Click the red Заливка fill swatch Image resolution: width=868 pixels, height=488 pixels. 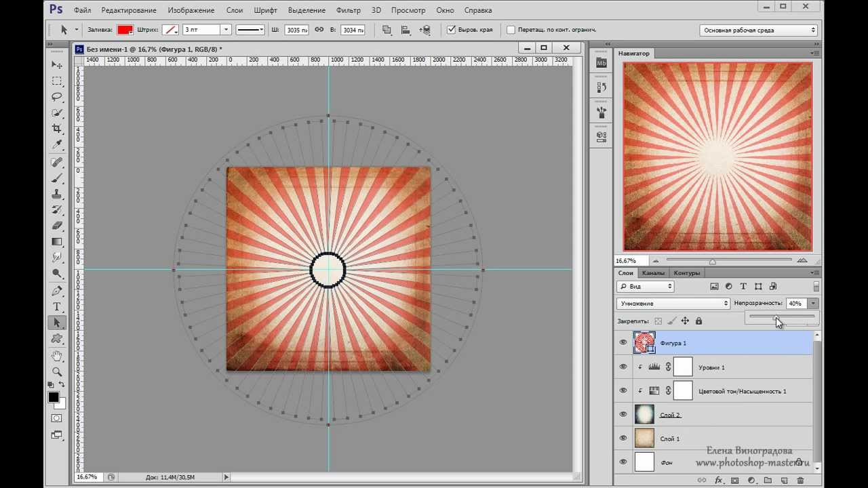[125, 30]
